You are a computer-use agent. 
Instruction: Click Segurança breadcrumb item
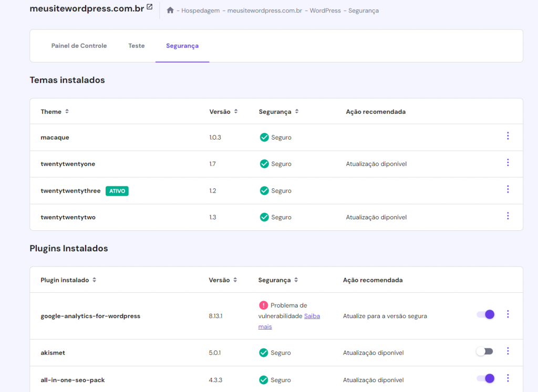pyautogui.click(x=364, y=11)
